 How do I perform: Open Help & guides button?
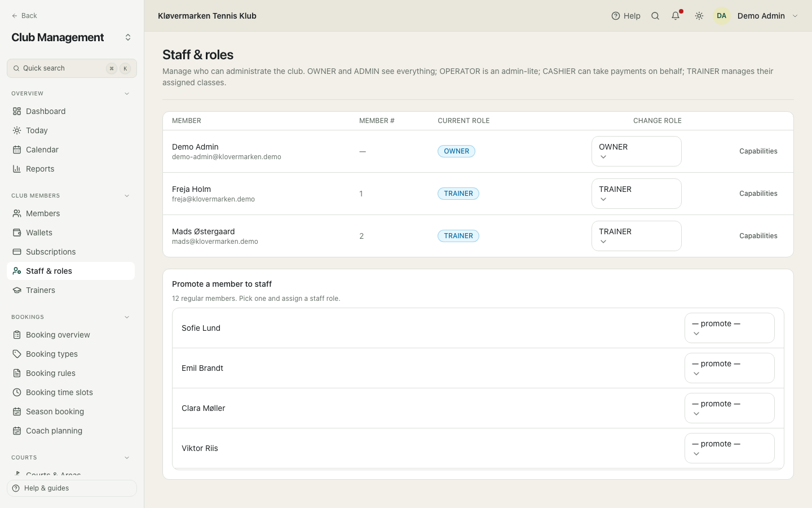(72, 488)
